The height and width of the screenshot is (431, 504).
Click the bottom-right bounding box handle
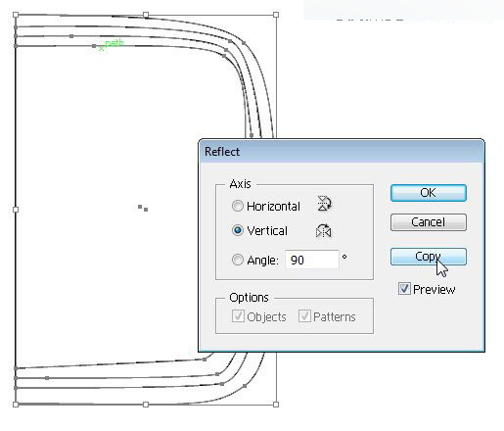tap(276, 405)
